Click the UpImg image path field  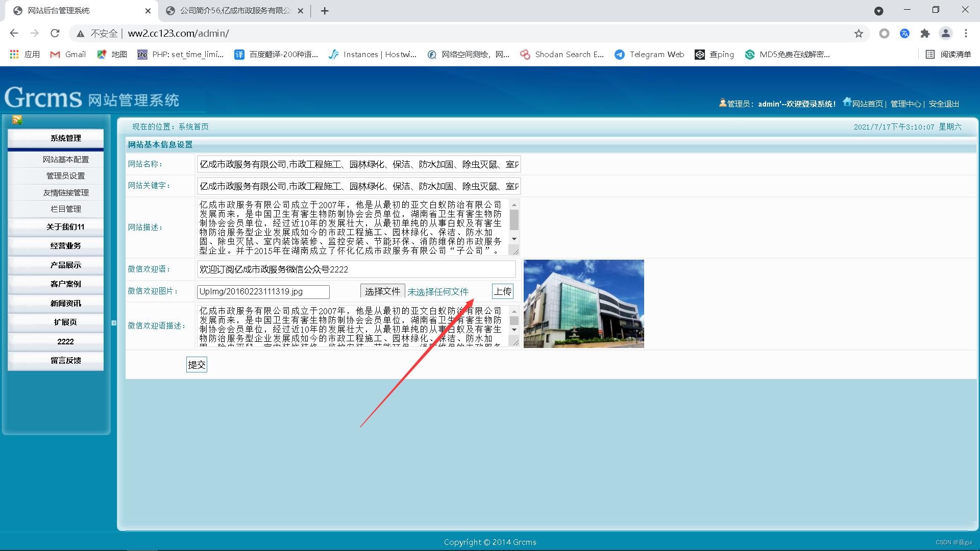tap(263, 292)
